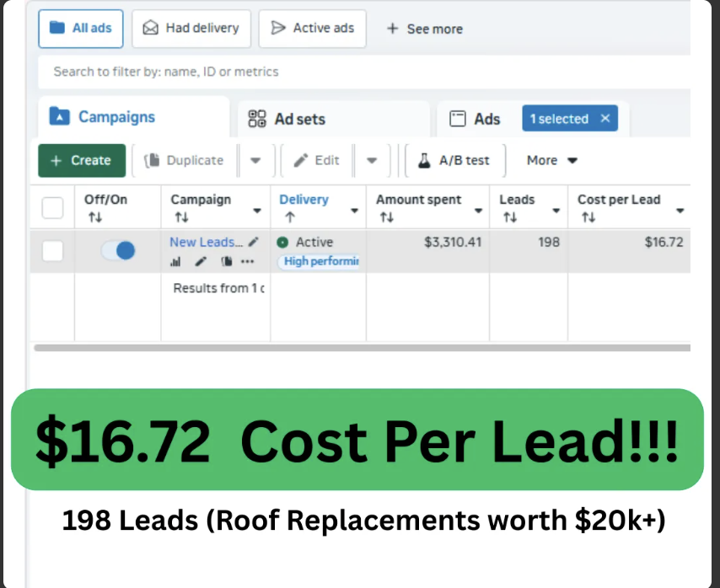Image resolution: width=720 pixels, height=588 pixels.
Task: Click the Ad sets grid icon
Action: tap(259, 119)
